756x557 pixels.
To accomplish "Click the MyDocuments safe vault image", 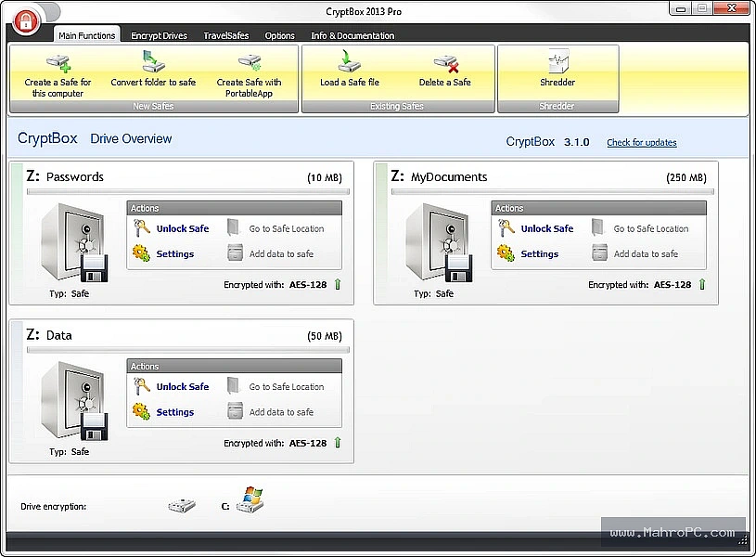I will pyautogui.click(x=439, y=243).
